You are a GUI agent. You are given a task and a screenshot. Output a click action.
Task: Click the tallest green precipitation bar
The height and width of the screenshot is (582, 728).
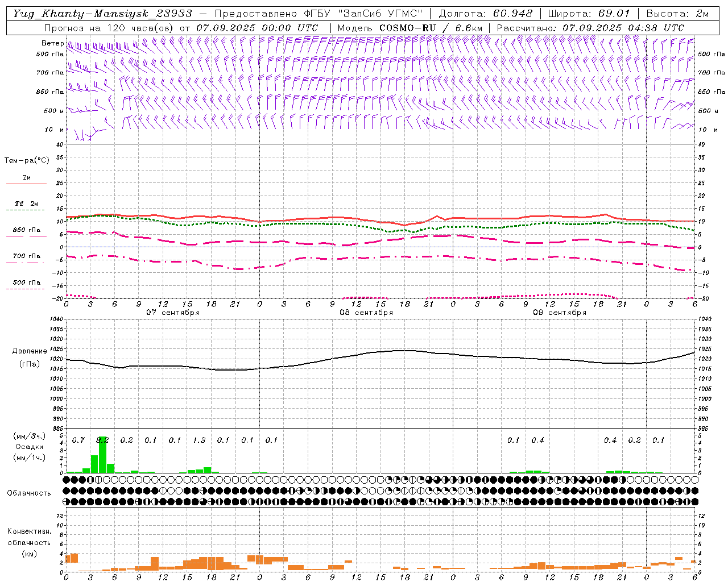click(x=102, y=455)
